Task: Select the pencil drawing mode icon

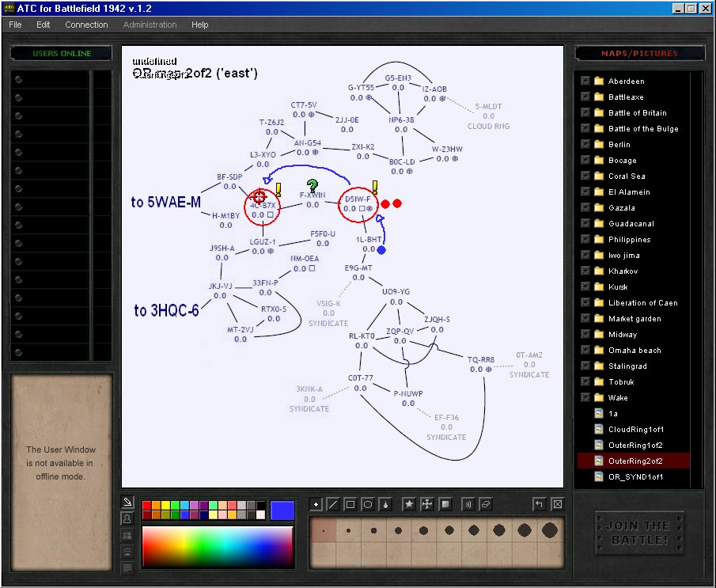Action: click(127, 502)
